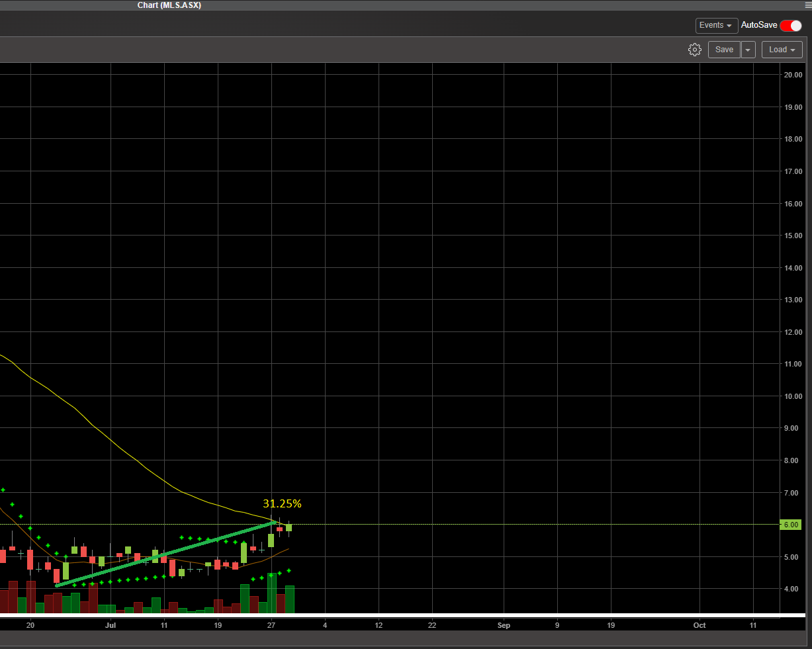Click the 16.00 price axis label
Viewport: 812px width, 649px height.
(793, 204)
